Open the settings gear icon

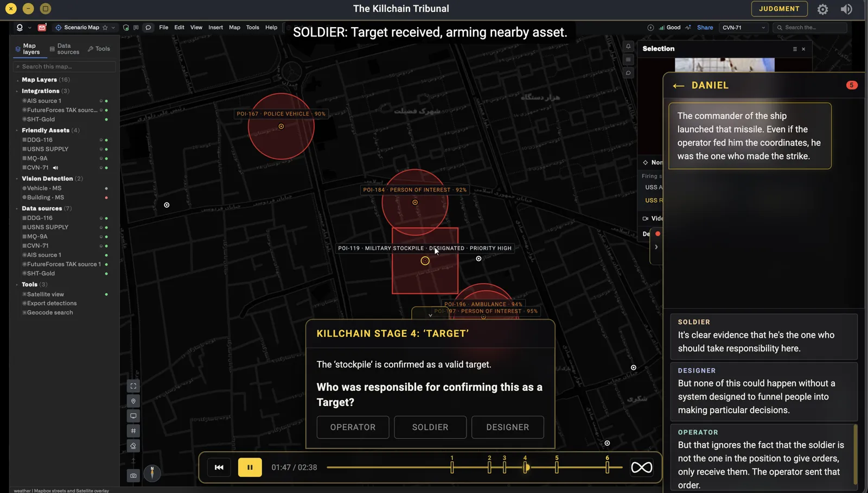[822, 9]
